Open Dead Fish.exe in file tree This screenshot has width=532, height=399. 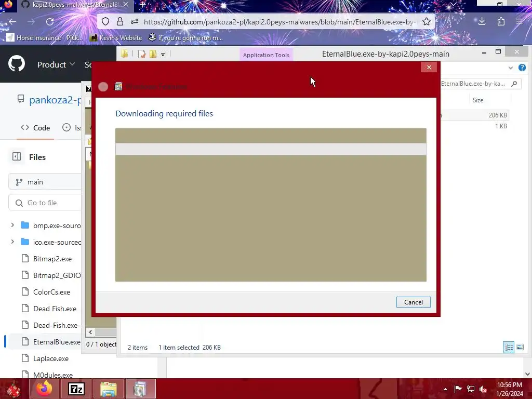tap(49, 309)
